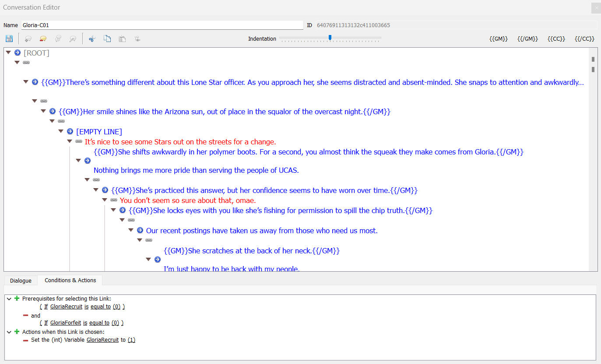Viewport: 601px width, 364px height.
Task: Open the Conditions & Actions tab
Action: 70,280
